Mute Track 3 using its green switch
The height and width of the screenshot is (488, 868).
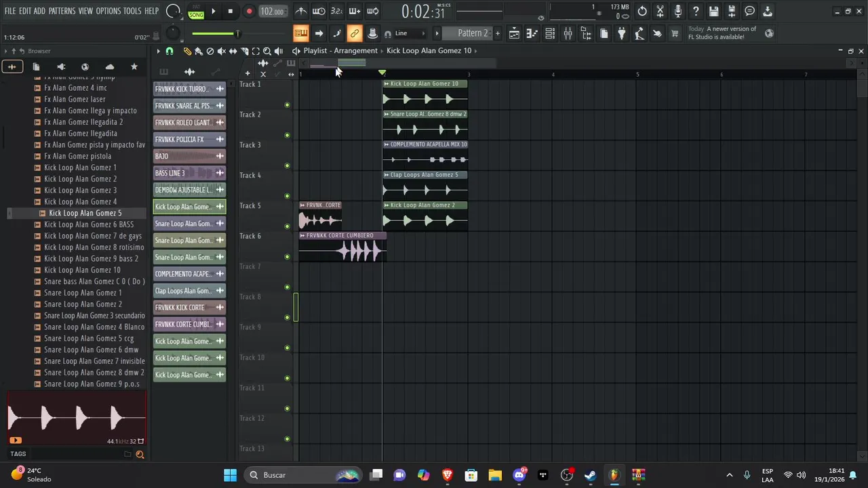coord(287,166)
